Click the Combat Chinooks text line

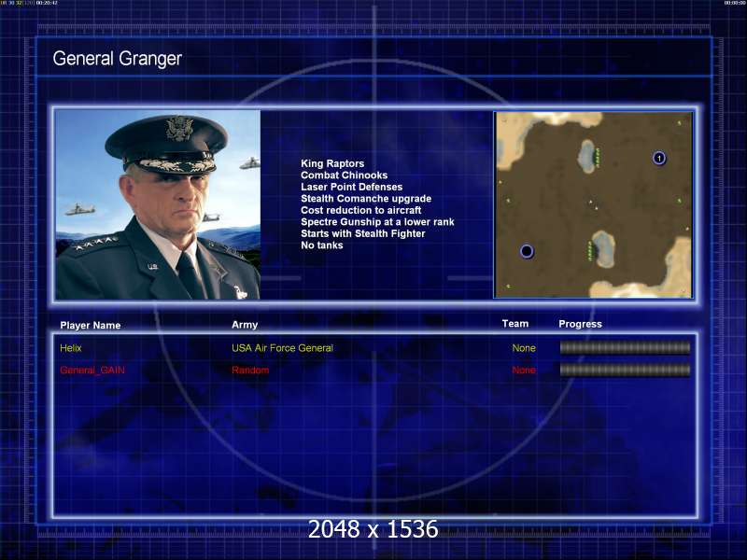point(344,175)
